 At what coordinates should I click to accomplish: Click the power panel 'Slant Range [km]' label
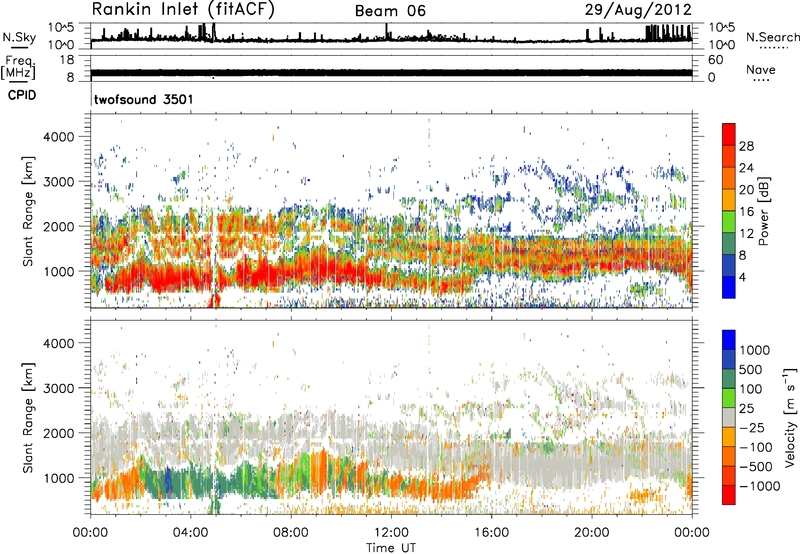pos(28,211)
